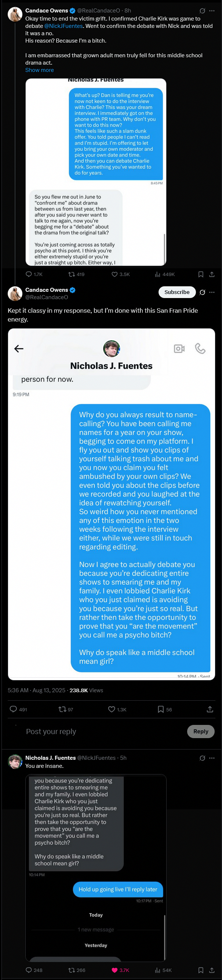The height and width of the screenshot is (980, 222).
Task: View analytics on Fuentes' reply with 54K views
Action: 158,970
